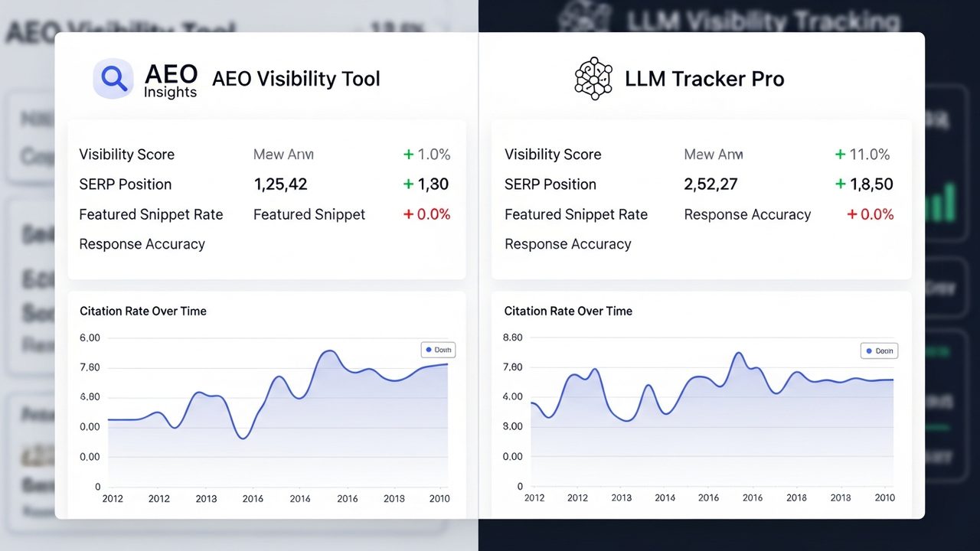Toggle the left chart legend series dot
Screen dimensions: 980x551
point(429,350)
